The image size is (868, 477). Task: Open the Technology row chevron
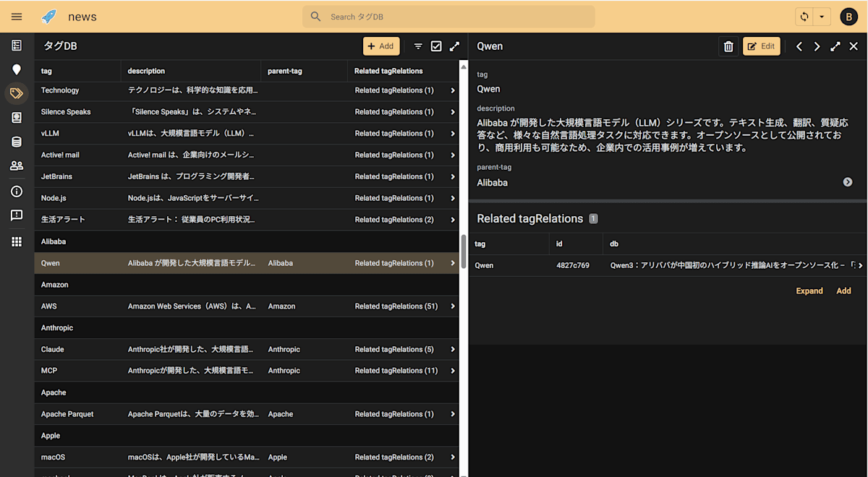(453, 90)
